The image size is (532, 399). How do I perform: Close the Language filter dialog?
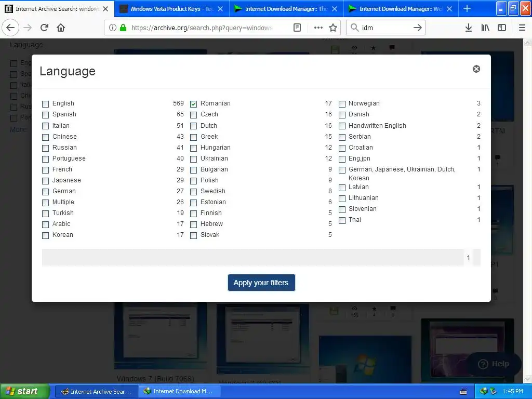tap(476, 69)
